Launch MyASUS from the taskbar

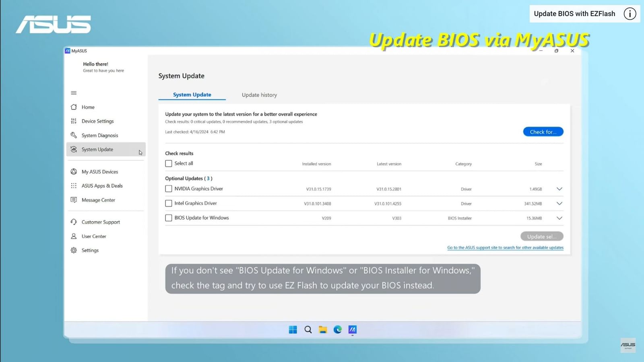point(352,329)
